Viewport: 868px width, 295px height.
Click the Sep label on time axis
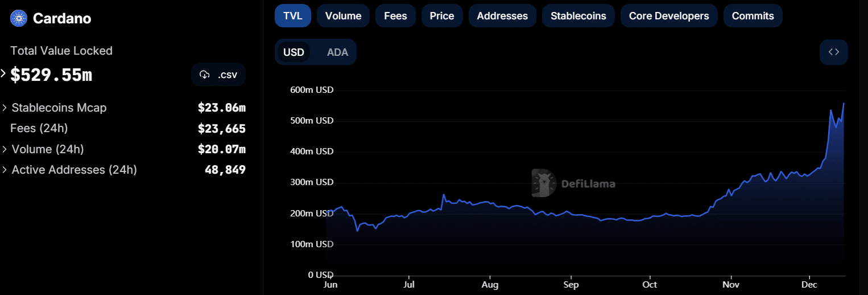[x=571, y=285]
